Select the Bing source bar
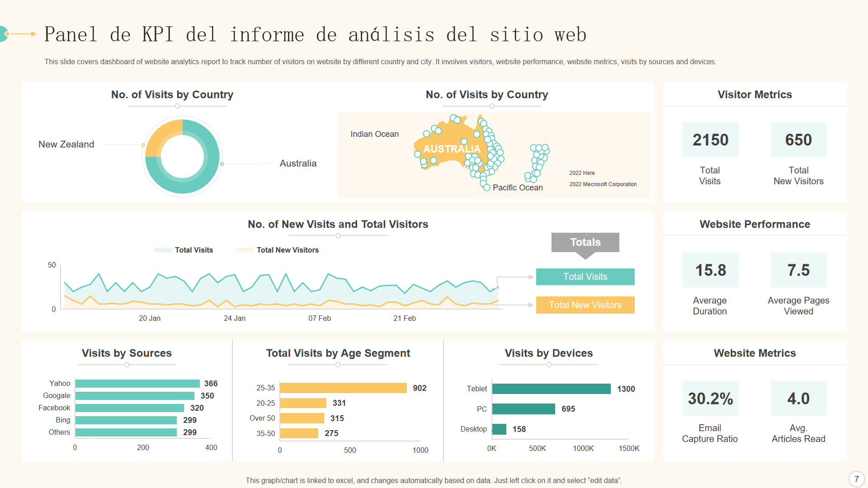This screenshot has width=868, height=488. pyautogui.click(x=126, y=420)
